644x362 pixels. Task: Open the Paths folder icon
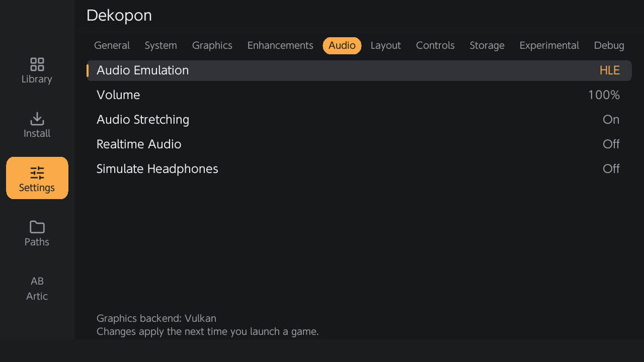(37, 227)
